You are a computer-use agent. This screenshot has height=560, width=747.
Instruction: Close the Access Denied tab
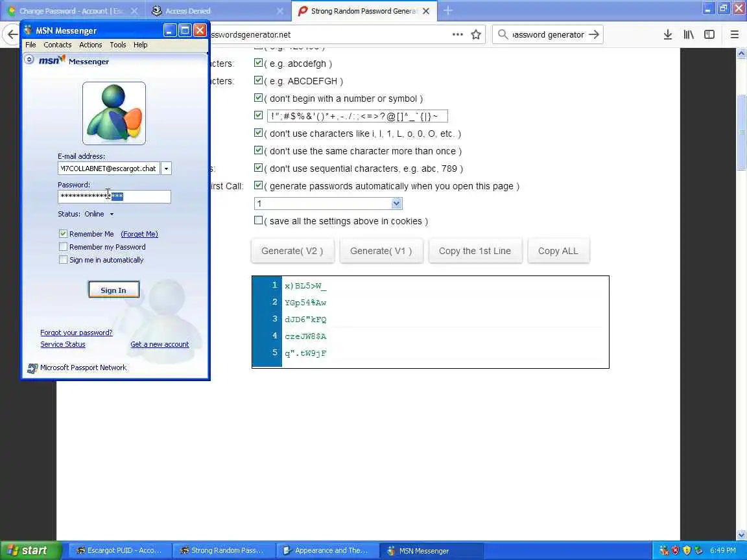tap(280, 11)
